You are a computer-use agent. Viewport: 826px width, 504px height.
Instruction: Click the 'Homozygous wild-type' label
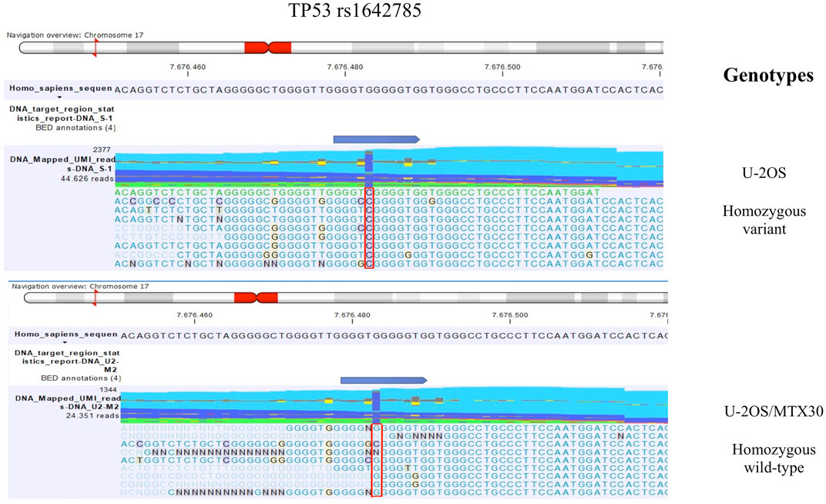tap(774, 459)
